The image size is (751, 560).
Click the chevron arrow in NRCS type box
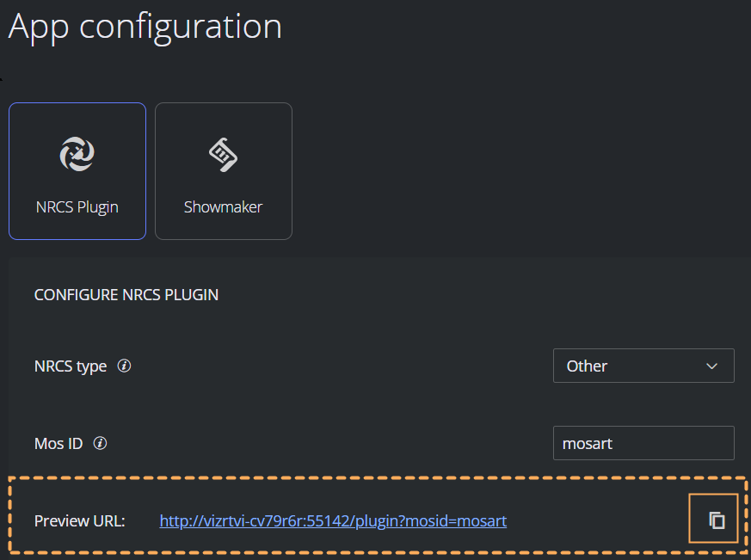711,366
